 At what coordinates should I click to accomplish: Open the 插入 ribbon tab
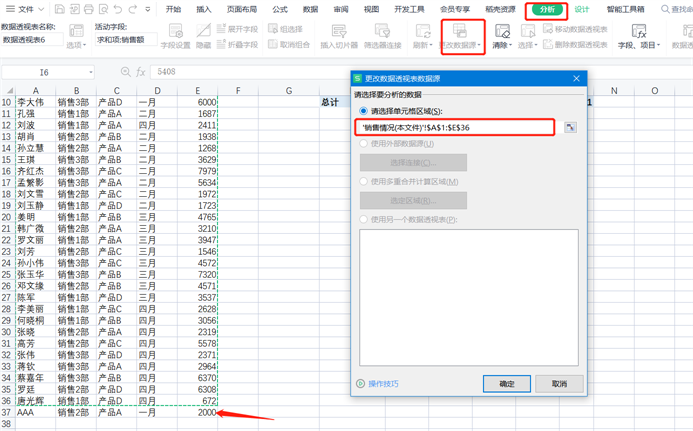[204, 9]
